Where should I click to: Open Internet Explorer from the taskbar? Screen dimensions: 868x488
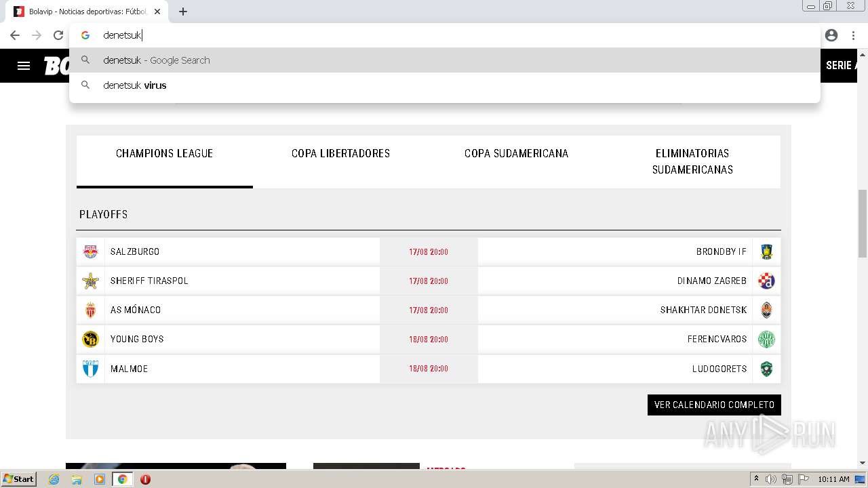54,479
